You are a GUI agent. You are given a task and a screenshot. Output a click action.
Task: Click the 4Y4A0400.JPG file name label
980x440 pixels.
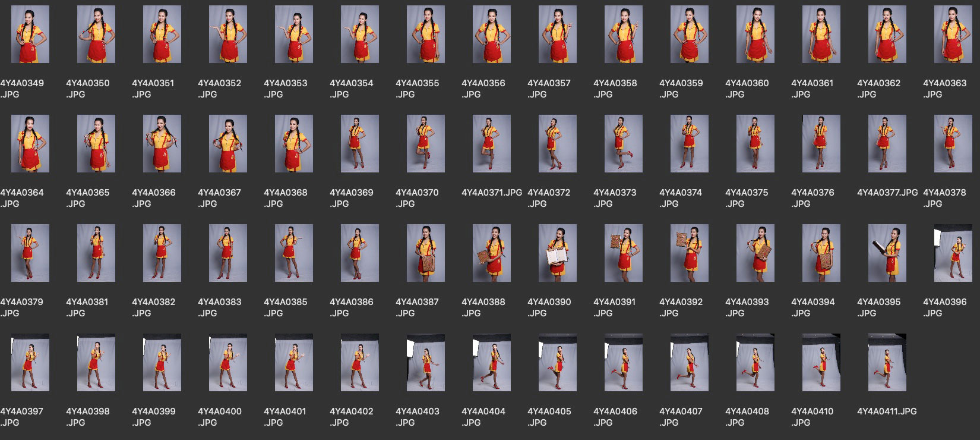(219, 417)
